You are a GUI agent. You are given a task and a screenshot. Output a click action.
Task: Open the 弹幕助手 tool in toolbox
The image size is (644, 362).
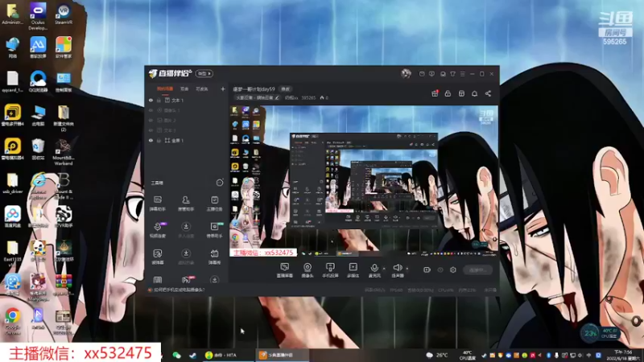(157, 204)
